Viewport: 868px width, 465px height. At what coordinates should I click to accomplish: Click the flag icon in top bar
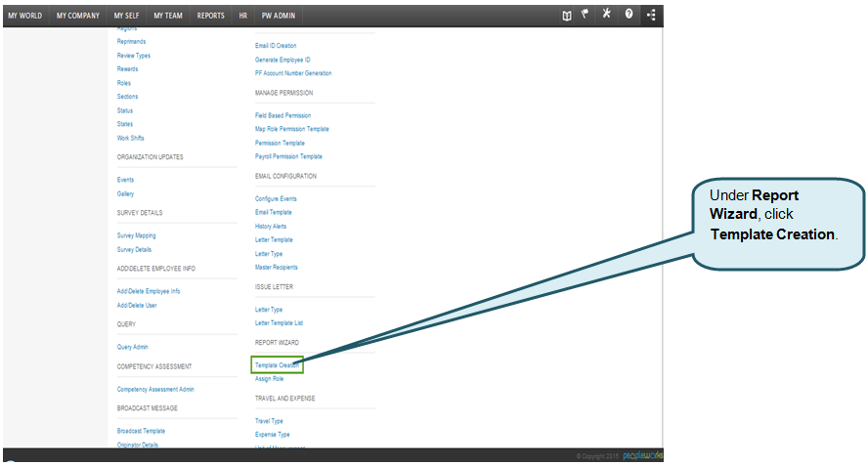coord(586,15)
